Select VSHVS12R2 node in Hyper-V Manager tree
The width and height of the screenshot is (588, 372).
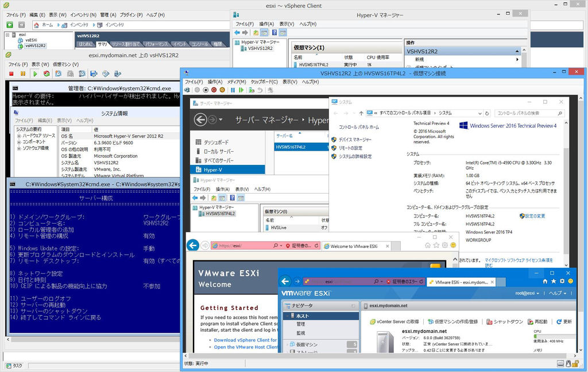tap(260, 48)
